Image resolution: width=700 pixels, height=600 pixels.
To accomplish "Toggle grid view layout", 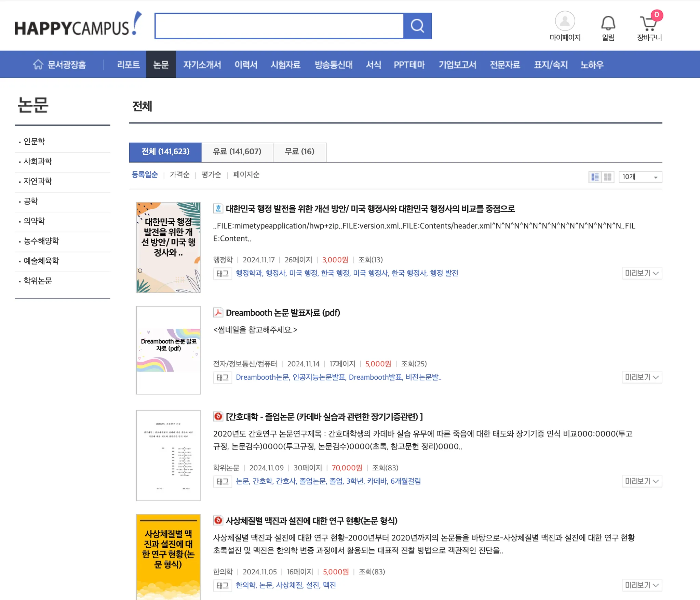I will (607, 177).
